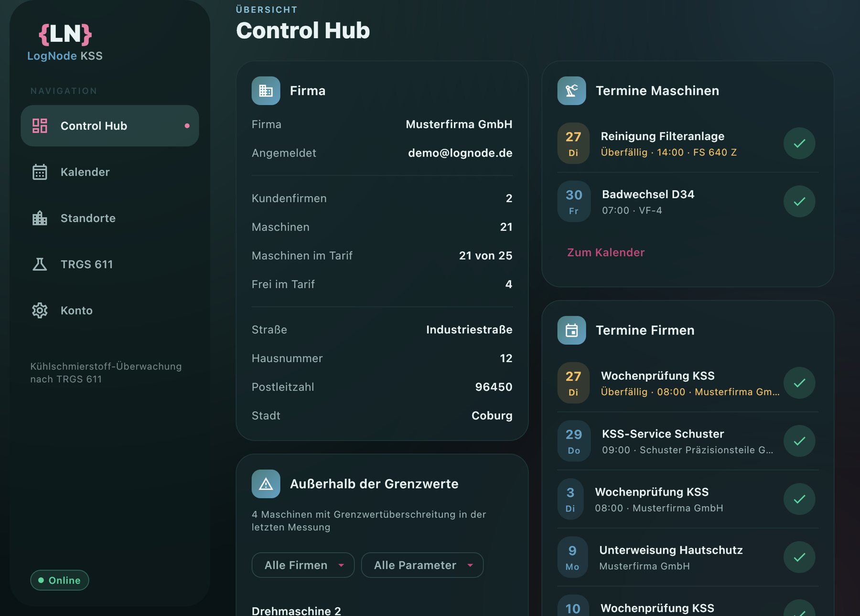
Task: Click the Firma card building icon
Action: pyautogui.click(x=266, y=91)
